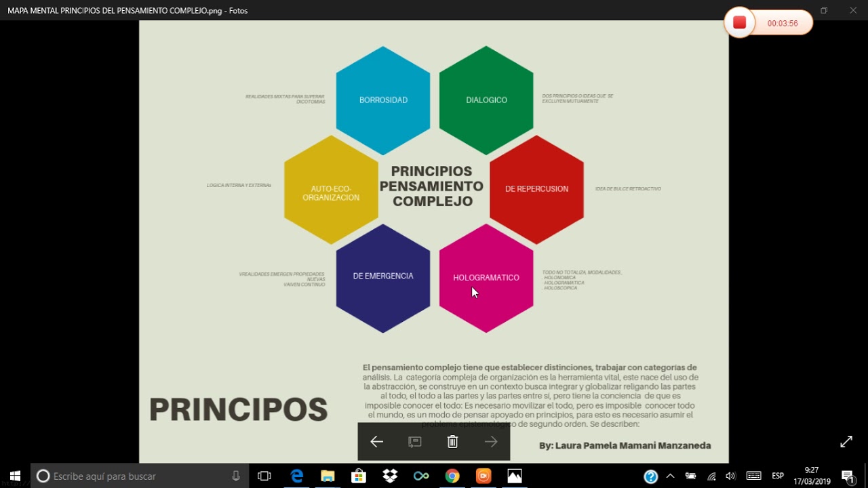Stop the screen recording with red button
868x488 pixels.
(x=740, y=23)
